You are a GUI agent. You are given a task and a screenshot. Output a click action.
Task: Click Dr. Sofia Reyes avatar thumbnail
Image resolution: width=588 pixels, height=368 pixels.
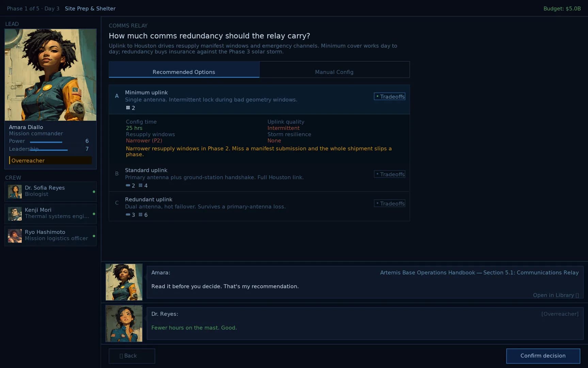click(15, 191)
